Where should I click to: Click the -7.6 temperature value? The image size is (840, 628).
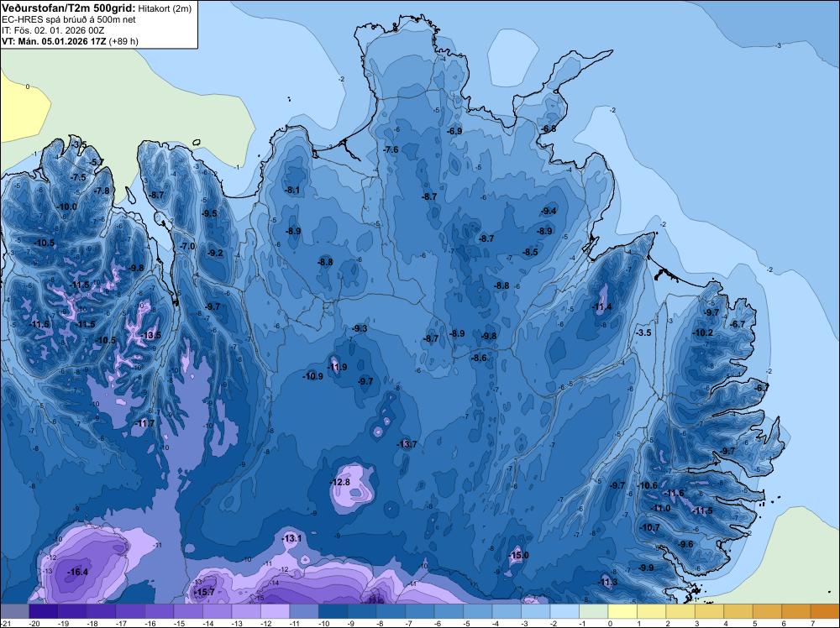(x=391, y=150)
